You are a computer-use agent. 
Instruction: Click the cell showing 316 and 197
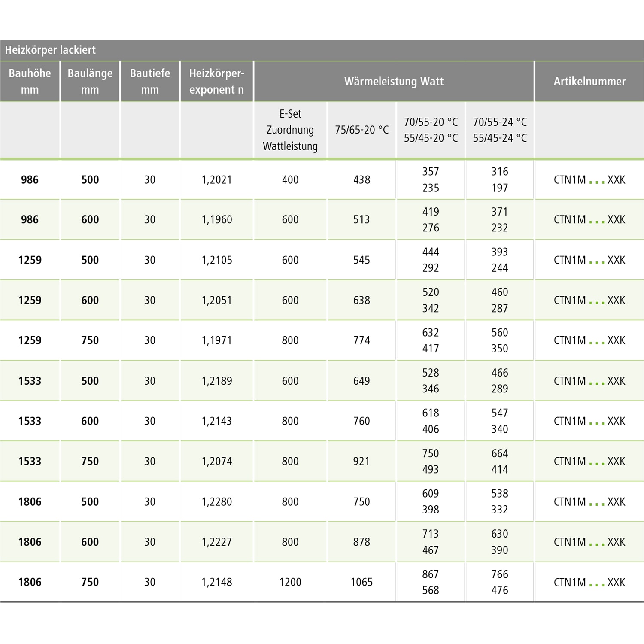[x=500, y=179]
